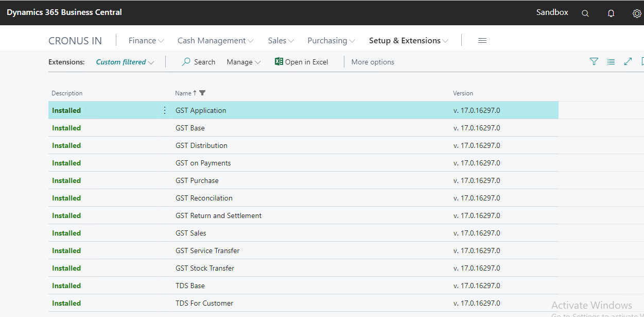Select the TDS Base extension
644x317 pixels.
(x=190, y=286)
